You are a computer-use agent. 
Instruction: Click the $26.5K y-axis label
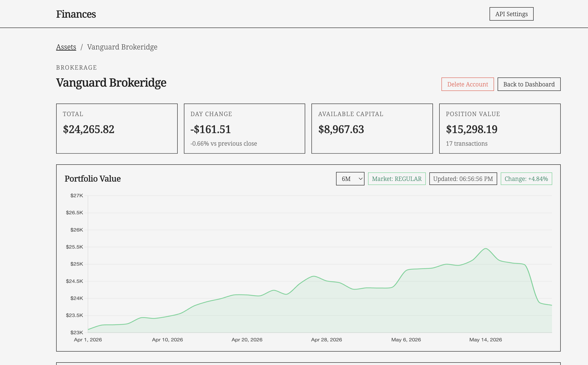pyautogui.click(x=75, y=213)
